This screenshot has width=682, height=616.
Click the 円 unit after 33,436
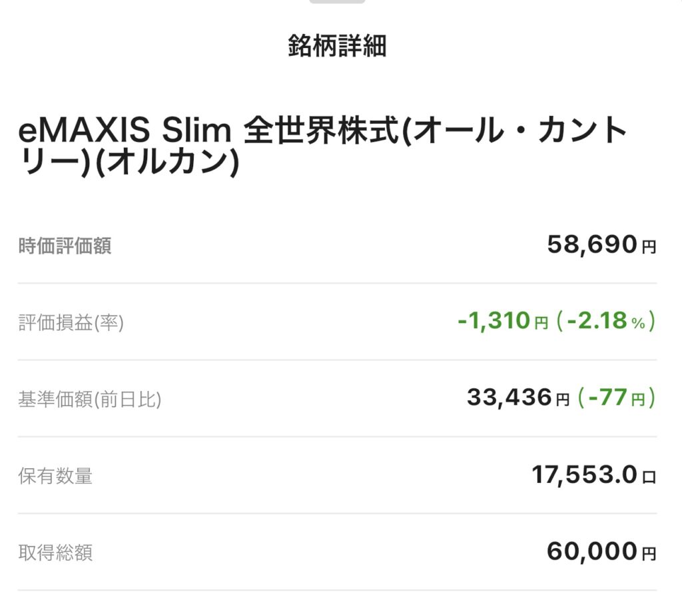563,401
